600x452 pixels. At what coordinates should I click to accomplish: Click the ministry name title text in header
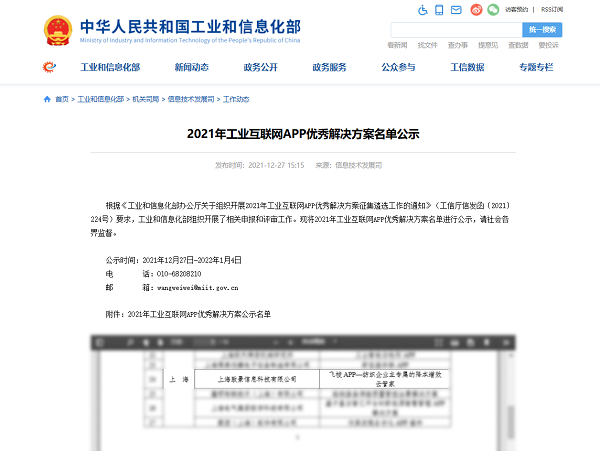[x=190, y=27]
